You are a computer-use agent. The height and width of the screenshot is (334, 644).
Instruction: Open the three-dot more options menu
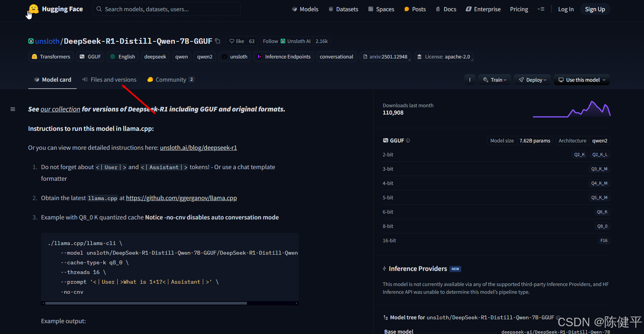470,80
